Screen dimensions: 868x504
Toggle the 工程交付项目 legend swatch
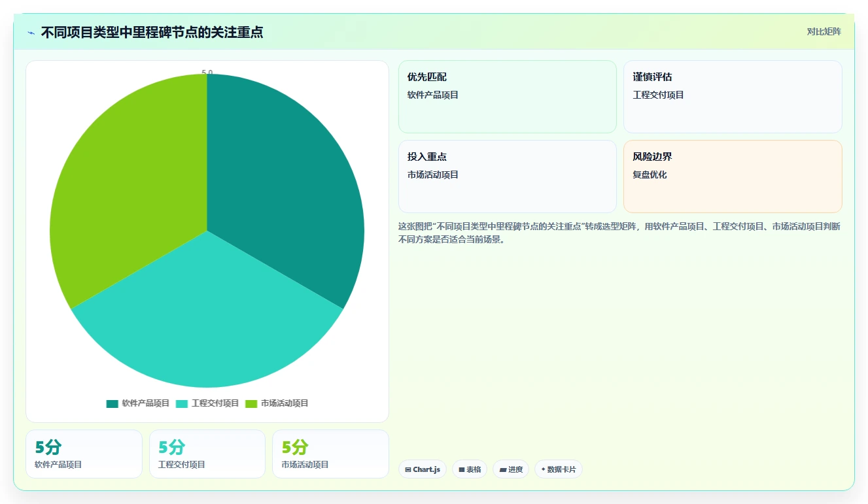click(x=182, y=403)
